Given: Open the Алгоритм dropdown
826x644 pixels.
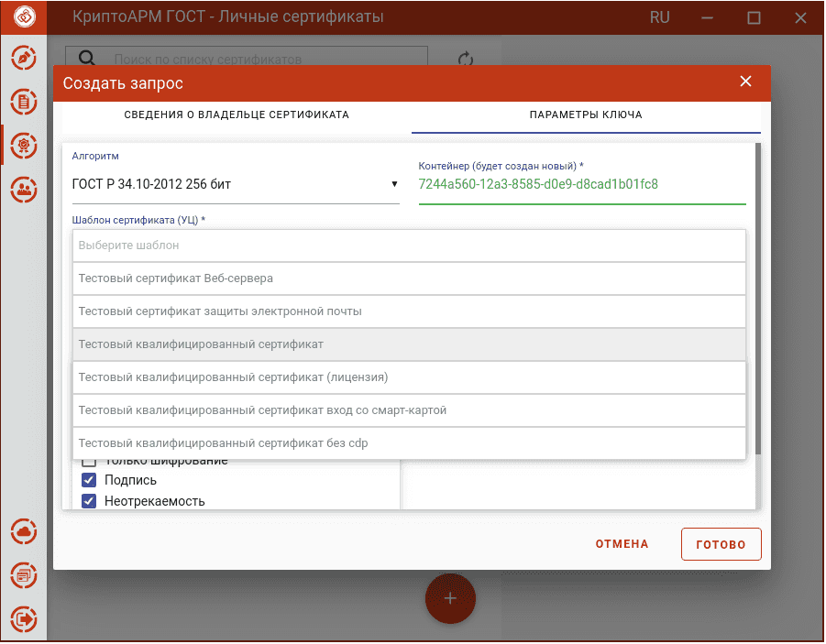Looking at the screenshot, I should [x=236, y=184].
